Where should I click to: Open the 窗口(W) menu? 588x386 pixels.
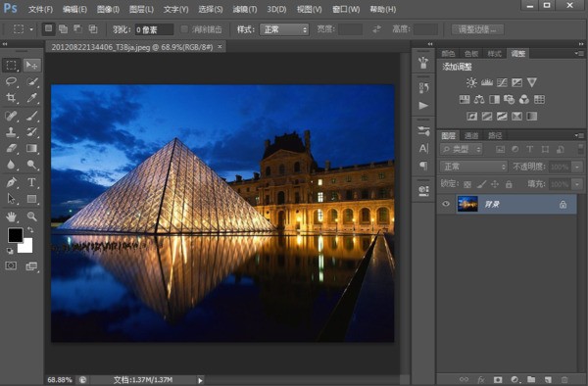pos(346,9)
